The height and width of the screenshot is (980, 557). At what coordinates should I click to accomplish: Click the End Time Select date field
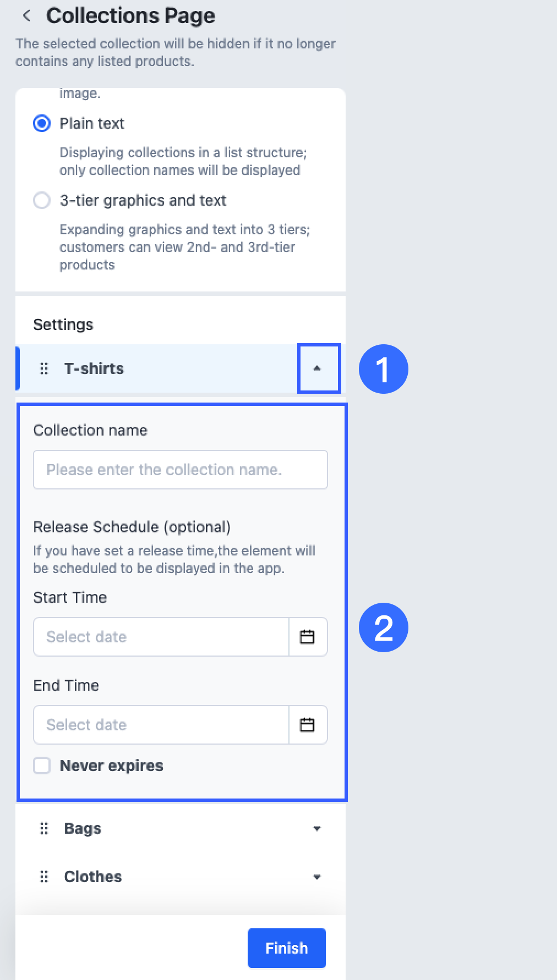161,725
